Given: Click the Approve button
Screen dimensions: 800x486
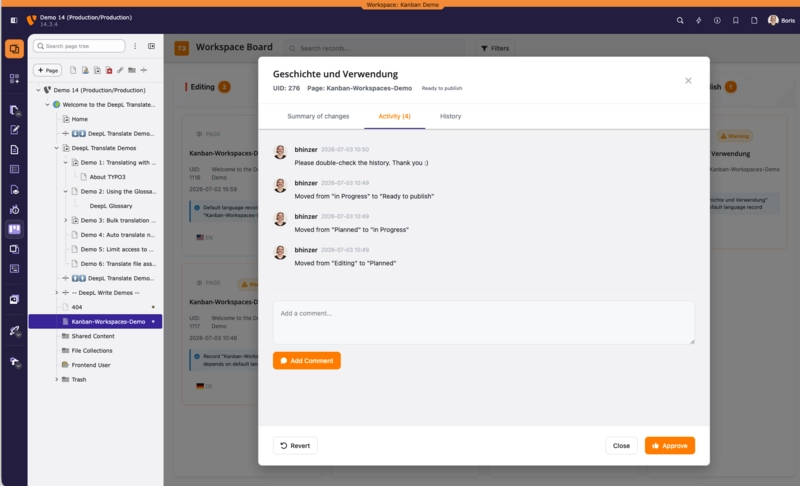Looking at the screenshot, I should click(670, 446).
